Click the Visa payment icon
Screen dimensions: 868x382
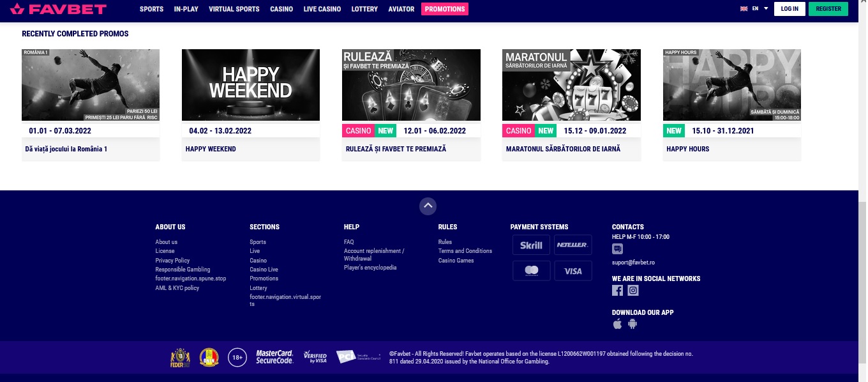tap(573, 271)
